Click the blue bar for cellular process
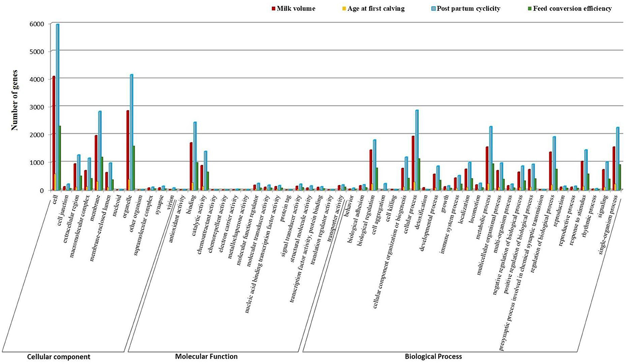Viewport: 628px width, 364px height. pos(417,150)
